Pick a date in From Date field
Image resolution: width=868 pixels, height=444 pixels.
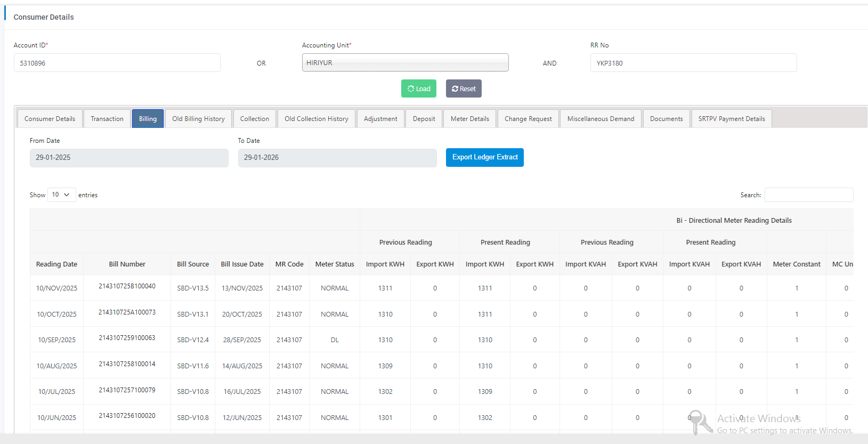pos(129,158)
